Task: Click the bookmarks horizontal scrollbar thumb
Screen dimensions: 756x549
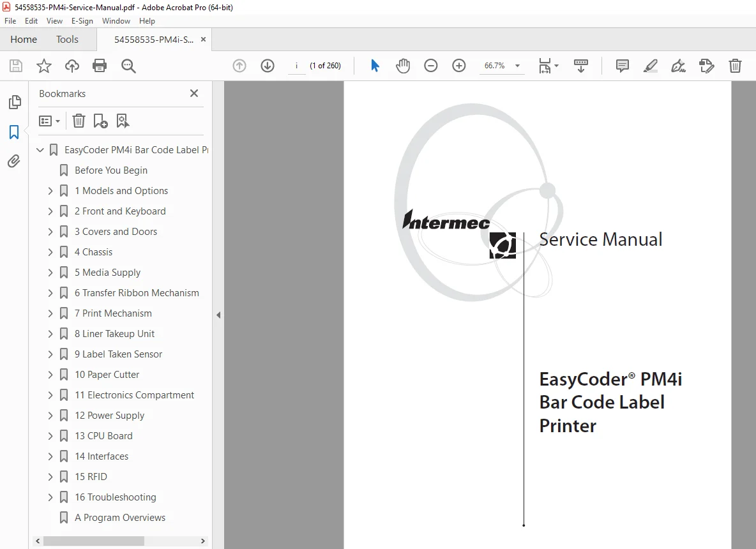Action: (x=93, y=541)
